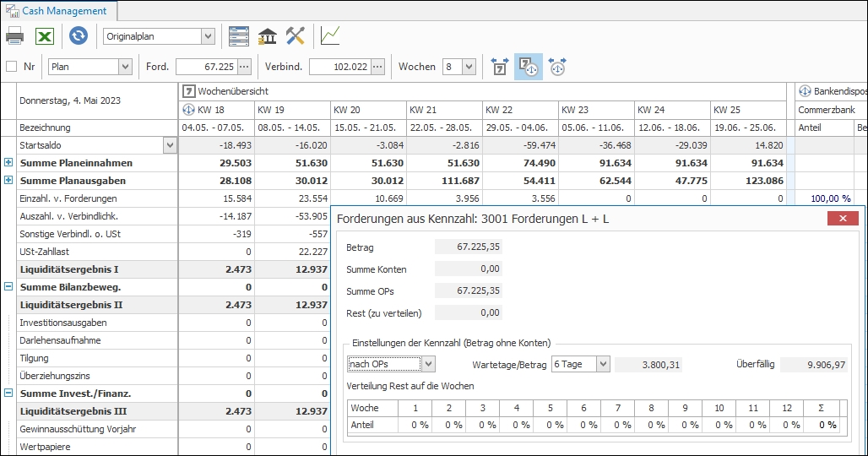
Task: Click the clock icon with arrows
Action: point(557,67)
